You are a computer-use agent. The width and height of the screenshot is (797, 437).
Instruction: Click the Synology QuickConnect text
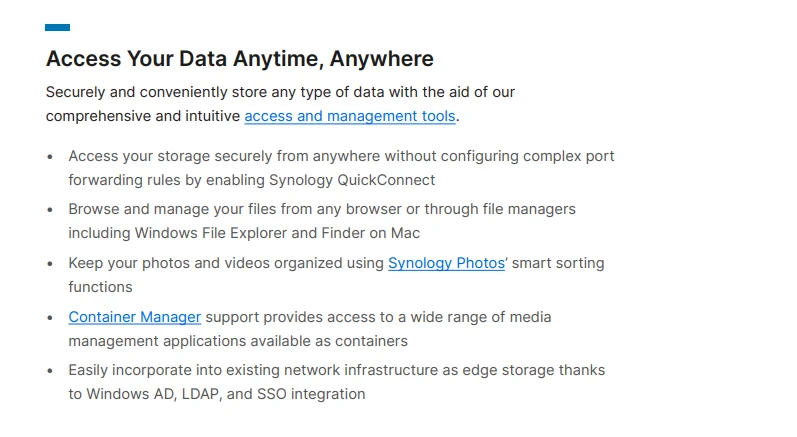tap(352, 180)
